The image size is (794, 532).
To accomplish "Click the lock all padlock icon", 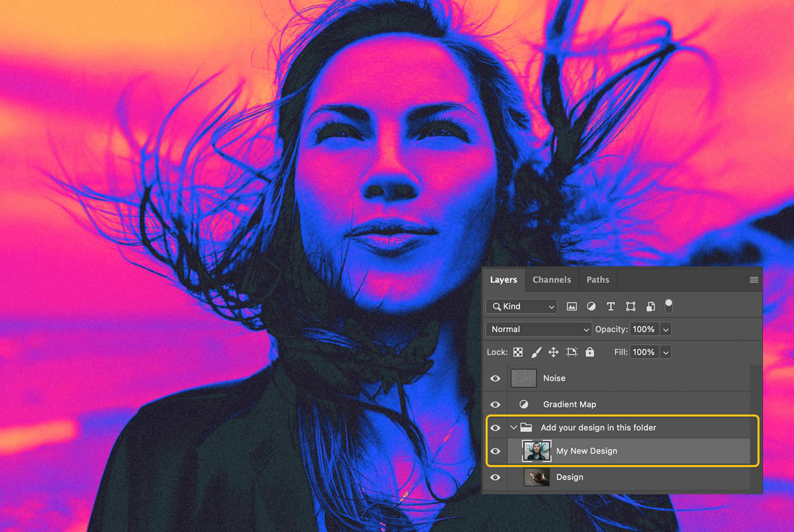I will click(x=589, y=352).
